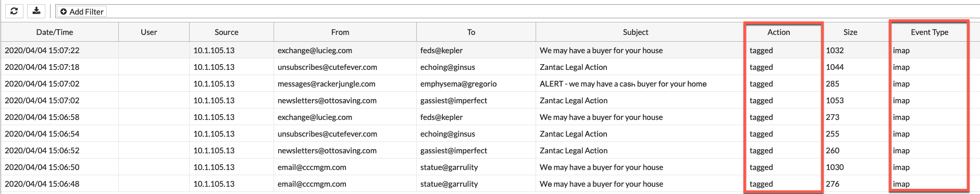Click the Subject column header
The width and height of the screenshot is (980, 194).
click(636, 32)
